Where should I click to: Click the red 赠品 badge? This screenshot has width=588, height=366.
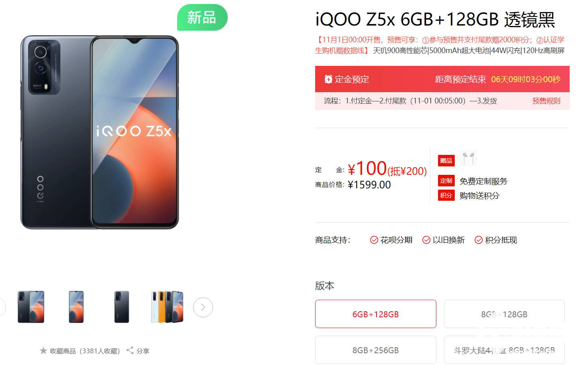pos(446,160)
